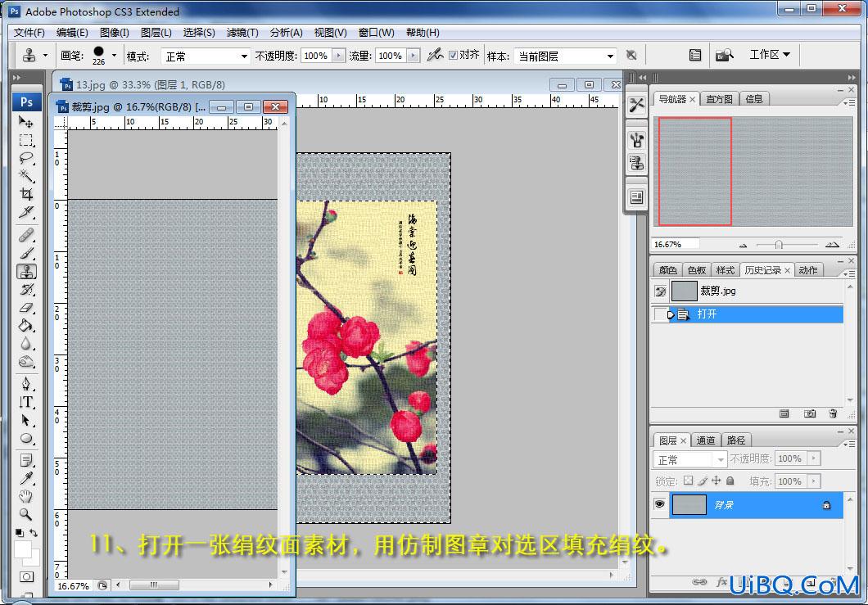Toggle the Aligned checkbox

pos(453,55)
